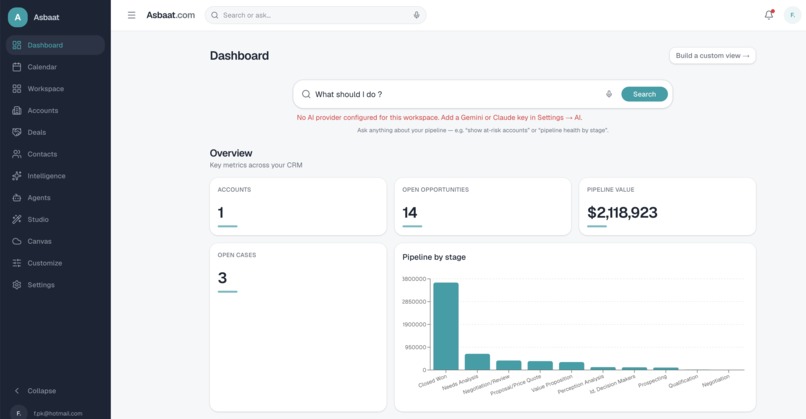This screenshot has width=806, height=419.
Task: Click the 'Key metrics across your CRM' text
Action: [256, 165]
